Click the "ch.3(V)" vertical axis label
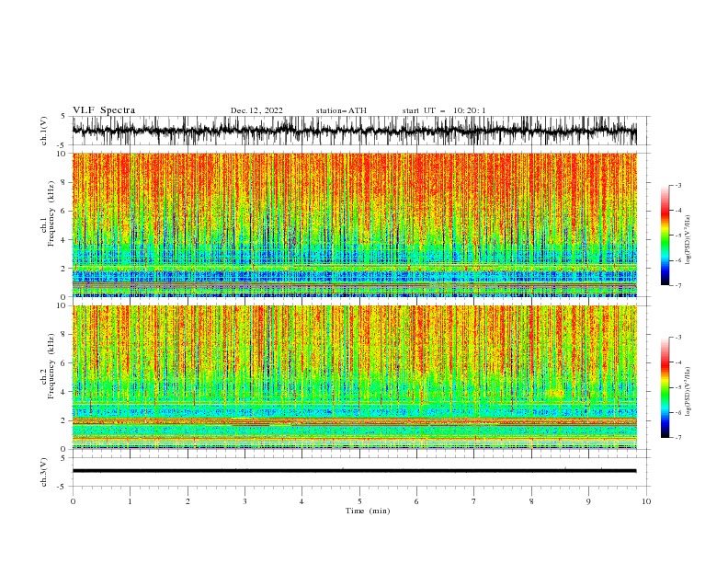The height and width of the screenshot is (563, 728). click(x=44, y=472)
